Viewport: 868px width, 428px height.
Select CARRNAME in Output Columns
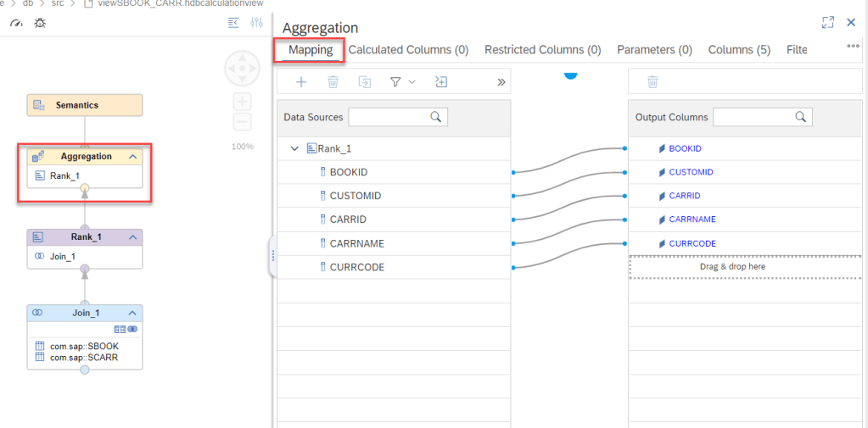tap(692, 220)
